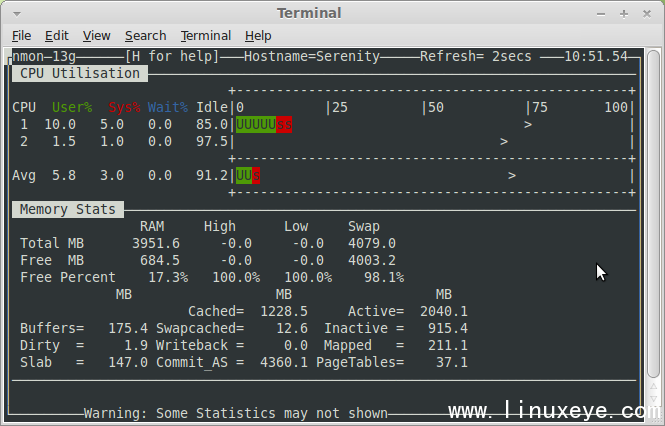This screenshot has width=665, height=426.
Task: Click the Memory Stats header
Action: (68, 210)
